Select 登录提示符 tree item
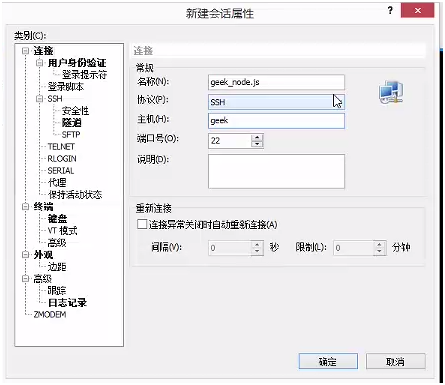This screenshot has width=445, height=385. [84, 75]
